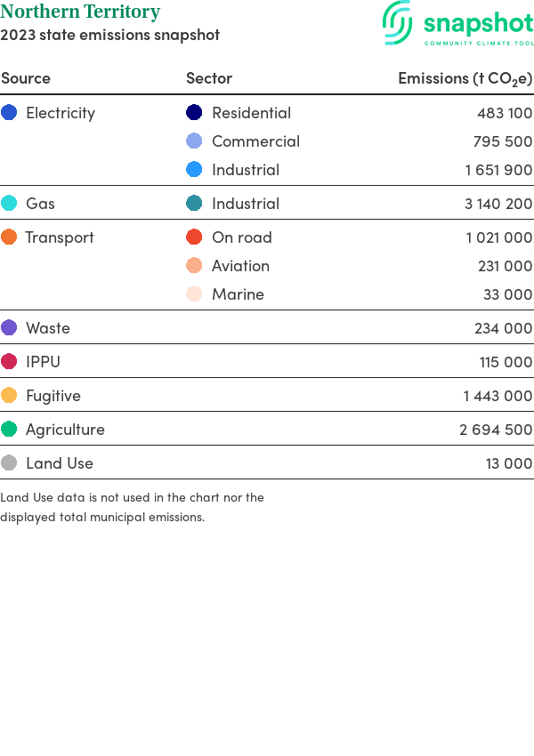Image resolution: width=534 pixels, height=756 pixels.
Task: Select the Aviation sector label
Action: click(x=240, y=266)
